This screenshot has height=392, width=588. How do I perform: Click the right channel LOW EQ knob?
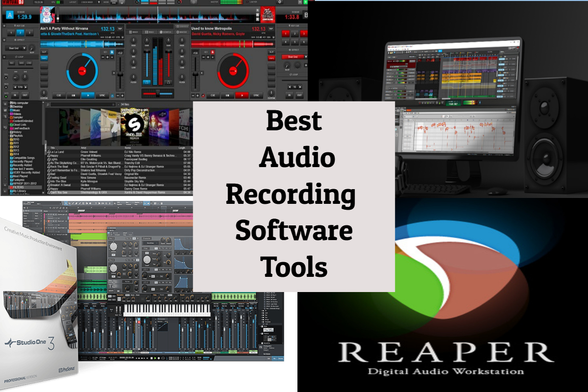click(182, 63)
